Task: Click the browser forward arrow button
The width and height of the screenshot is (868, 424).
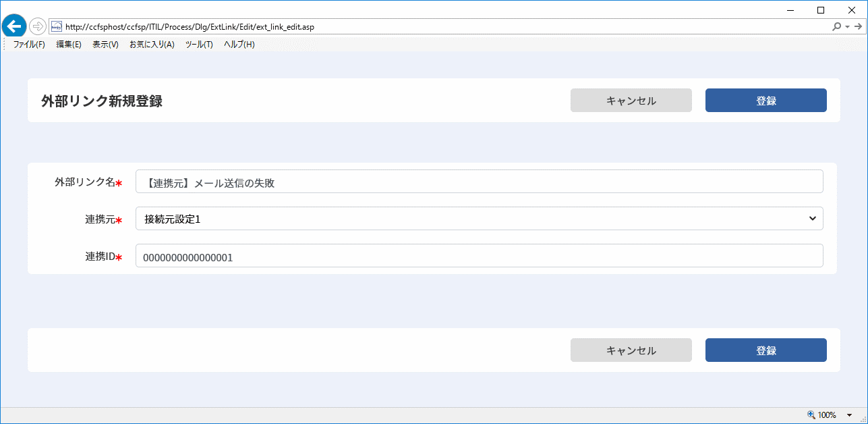Action: (38, 27)
